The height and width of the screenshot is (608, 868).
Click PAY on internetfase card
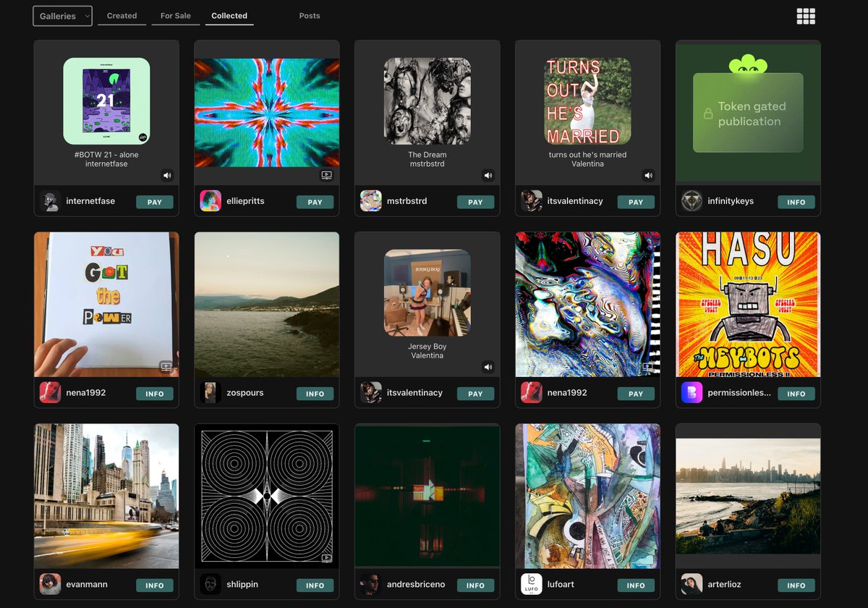pyautogui.click(x=155, y=202)
